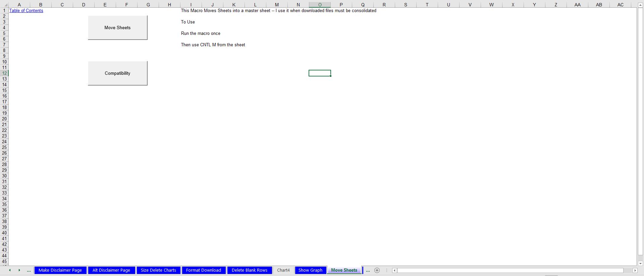Add a new sheet with plus icon
This screenshot has height=276, width=644.
coord(377,270)
